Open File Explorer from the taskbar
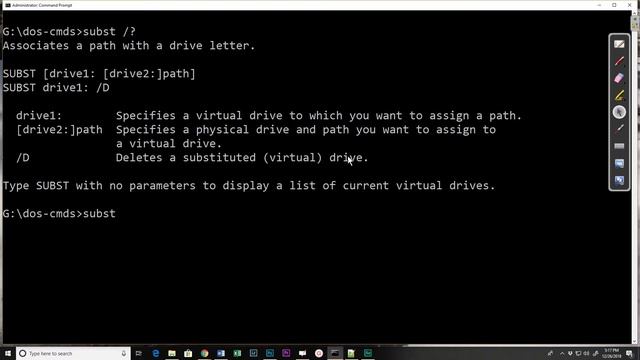The height and width of the screenshot is (360, 640). (x=172, y=353)
